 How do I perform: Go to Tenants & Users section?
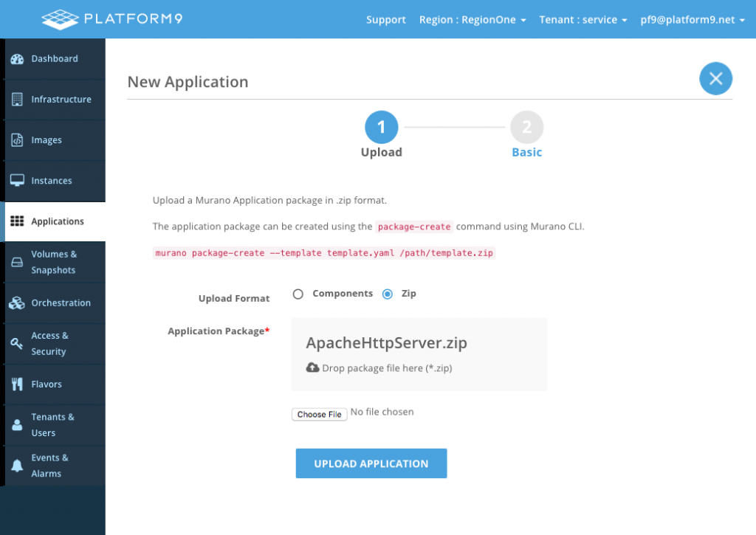point(52,425)
